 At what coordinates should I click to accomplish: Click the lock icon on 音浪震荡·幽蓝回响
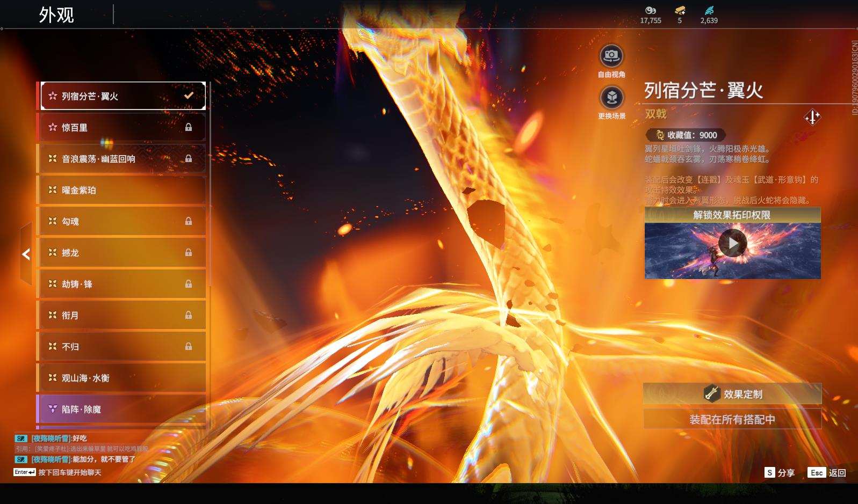click(189, 158)
